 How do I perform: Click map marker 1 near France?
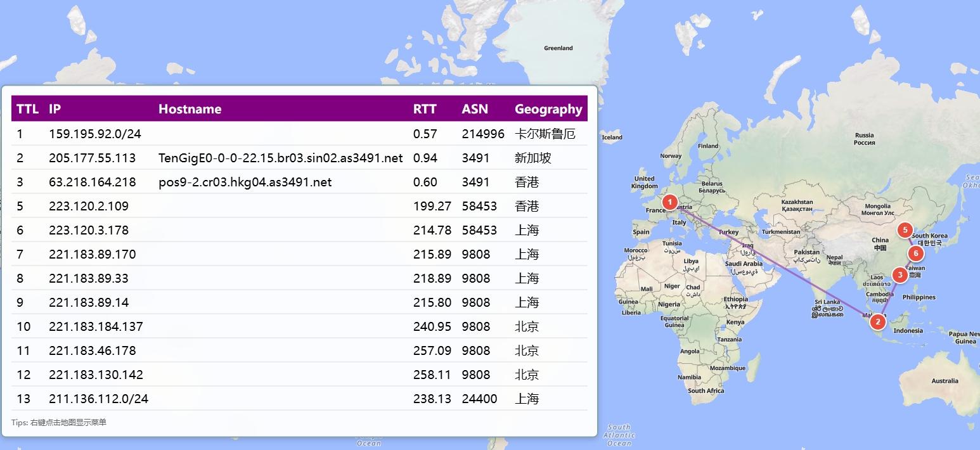(669, 202)
